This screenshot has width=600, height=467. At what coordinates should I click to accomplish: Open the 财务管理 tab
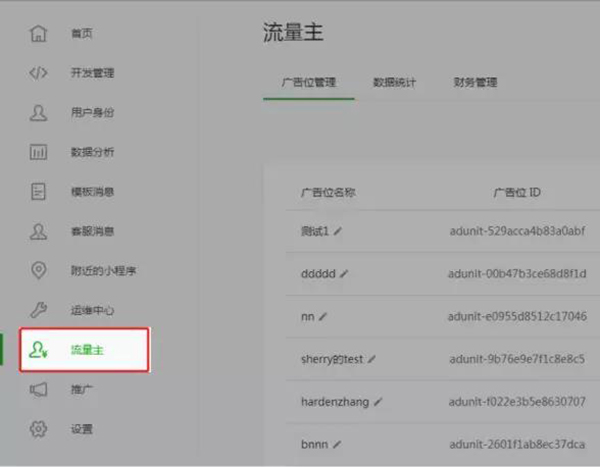click(x=475, y=82)
